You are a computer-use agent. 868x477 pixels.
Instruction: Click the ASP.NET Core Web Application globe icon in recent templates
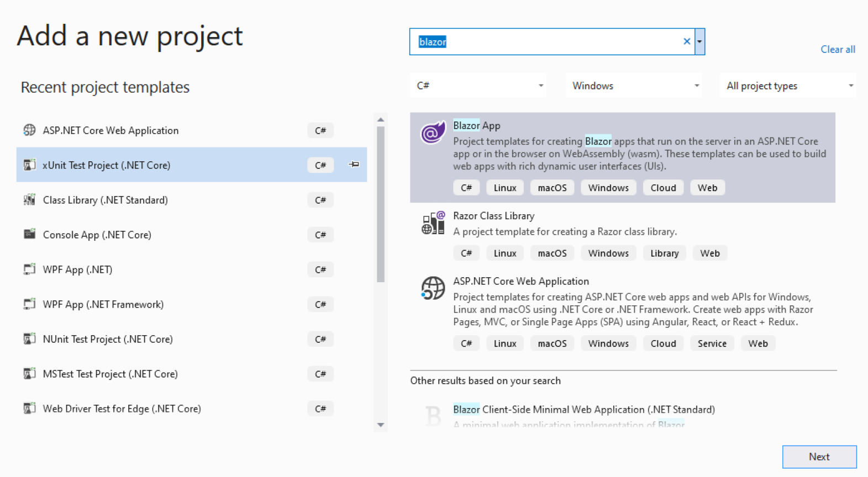coord(29,130)
